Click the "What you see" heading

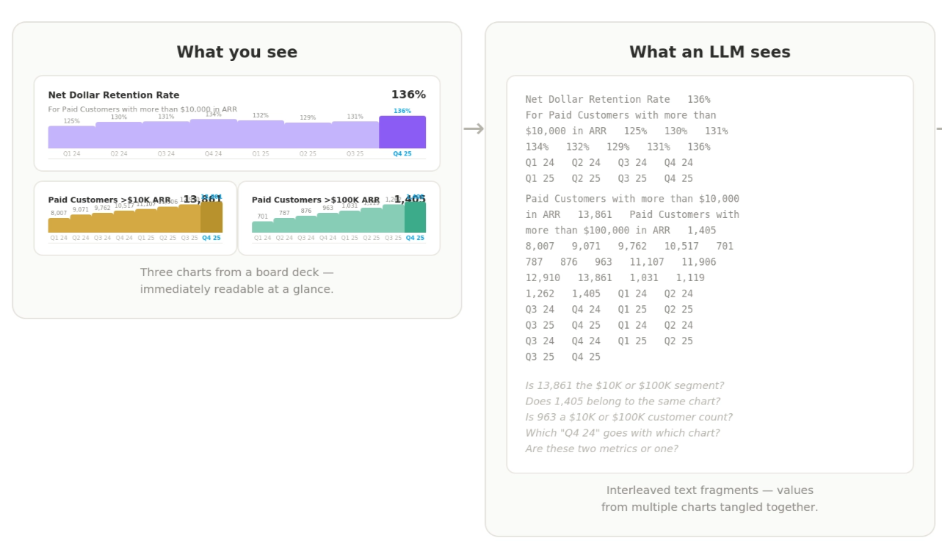pos(236,52)
